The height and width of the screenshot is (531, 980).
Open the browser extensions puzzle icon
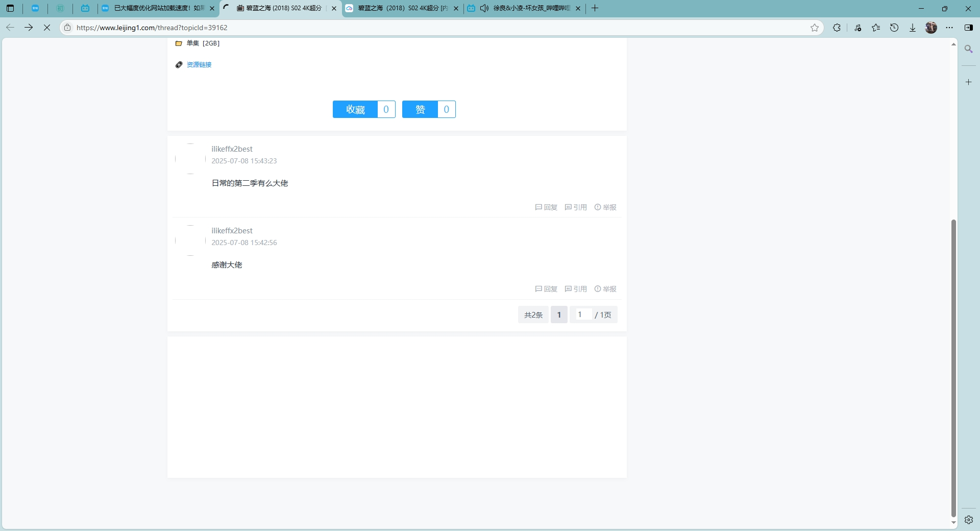[x=837, y=28]
